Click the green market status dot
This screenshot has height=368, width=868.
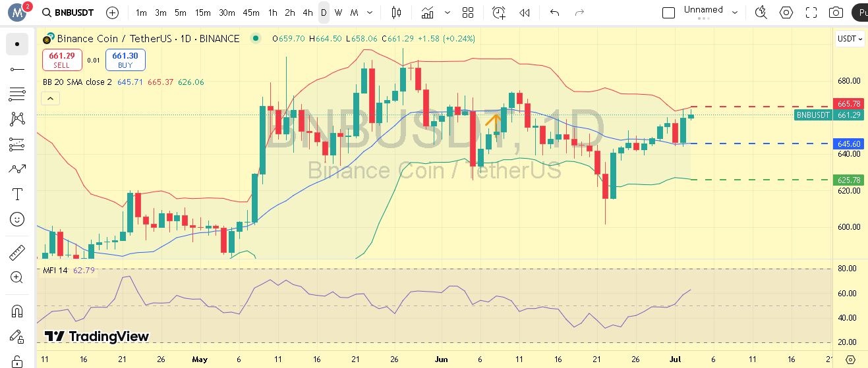click(256, 39)
